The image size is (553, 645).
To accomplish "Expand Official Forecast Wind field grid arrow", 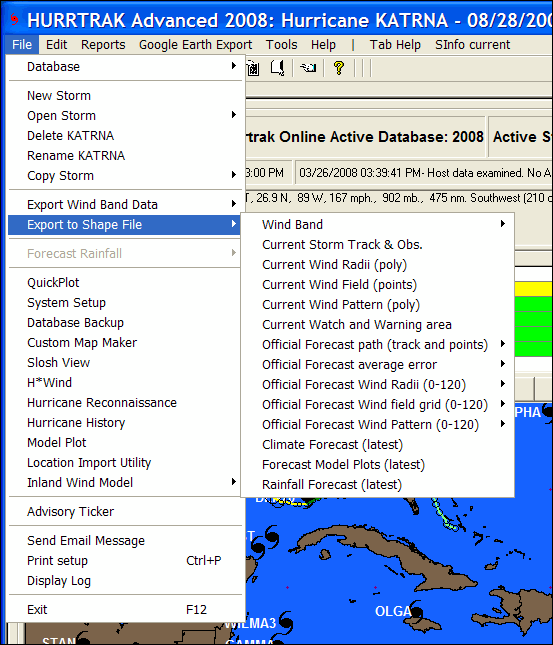I will (503, 404).
